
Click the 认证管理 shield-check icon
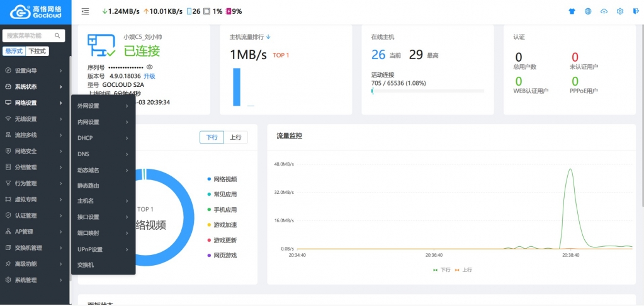click(8, 215)
